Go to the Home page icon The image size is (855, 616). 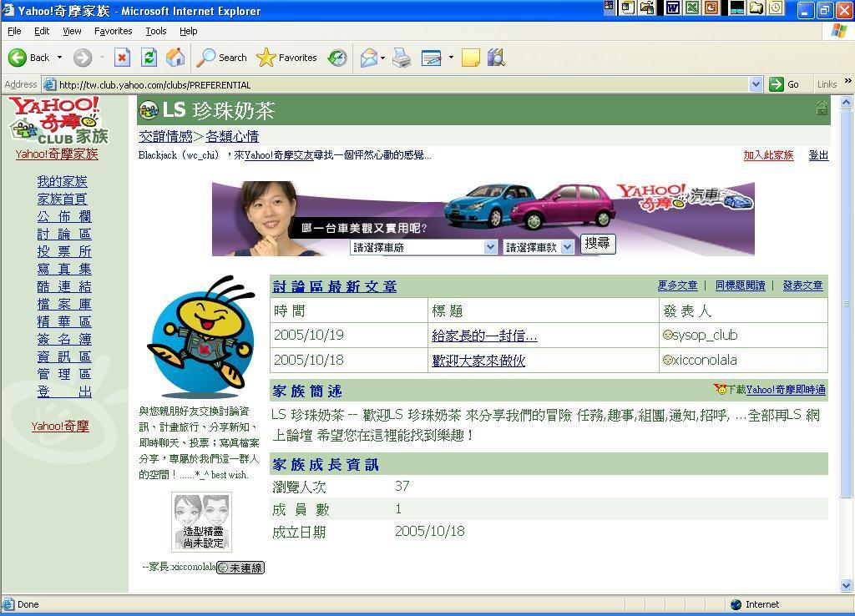pos(175,58)
